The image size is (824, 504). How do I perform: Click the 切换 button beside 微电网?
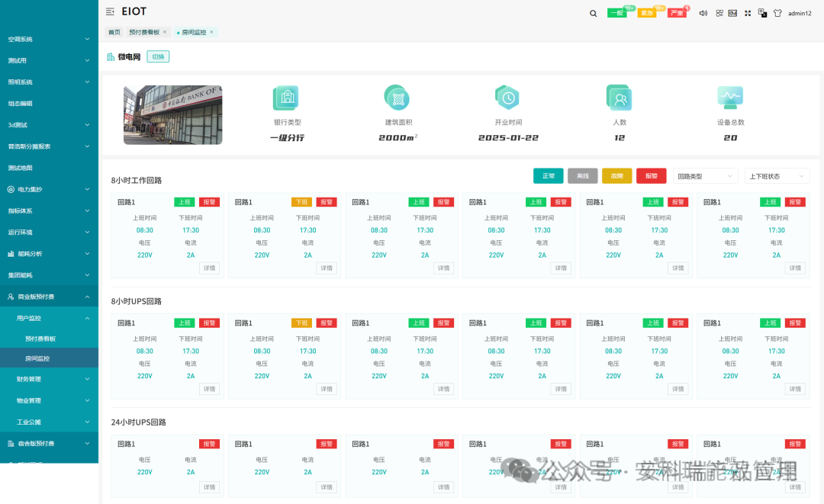pyautogui.click(x=158, y=56)
